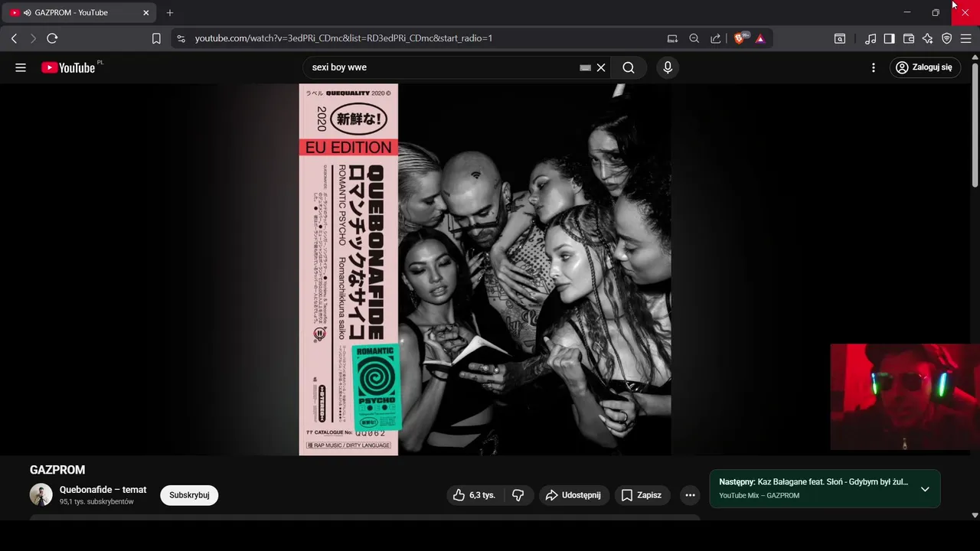Click the YouTube URL address bar
The width and height of the screenshot is (980, 551).
coord(344,38)
